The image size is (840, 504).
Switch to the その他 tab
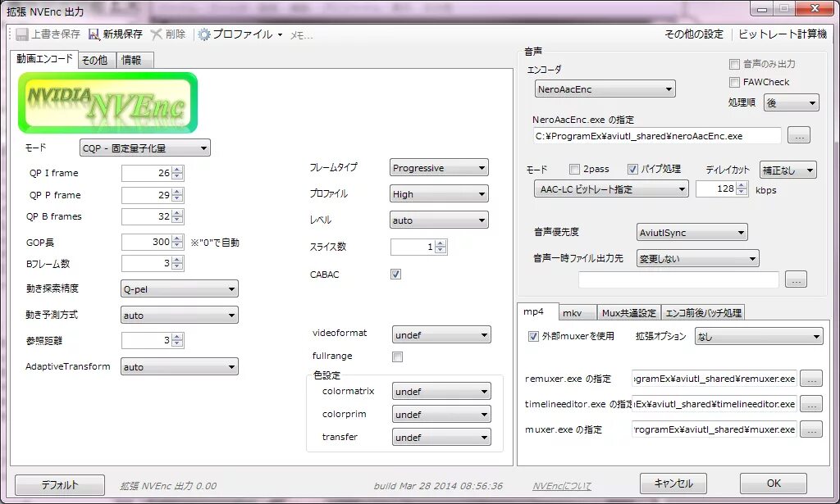point(95,60)
